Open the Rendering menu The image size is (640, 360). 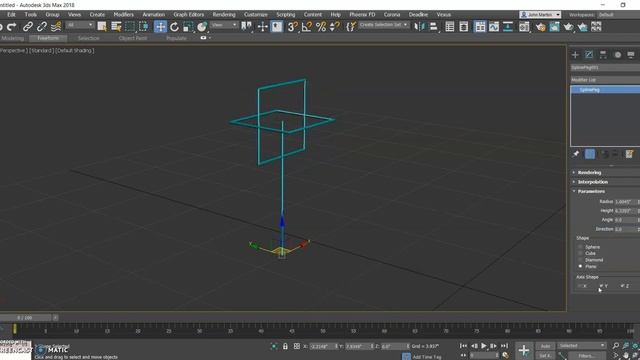pos(224,15)
